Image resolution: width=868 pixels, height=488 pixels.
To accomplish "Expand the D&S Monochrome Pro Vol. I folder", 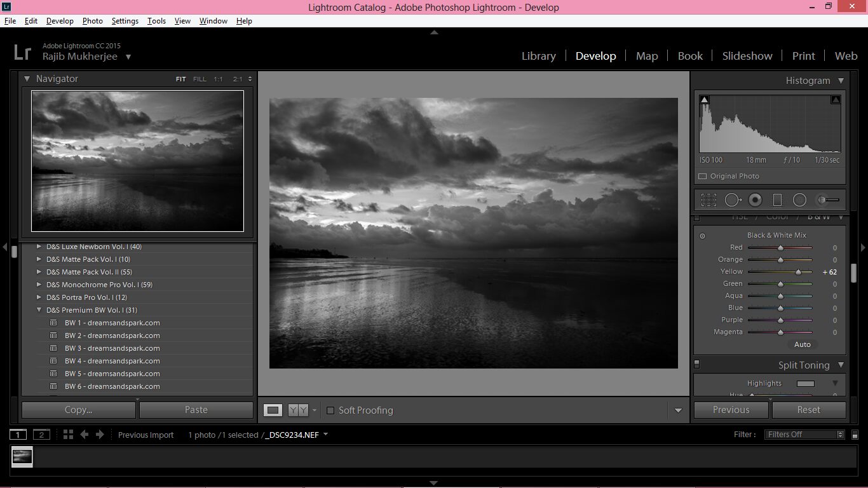I will coord(39,285).
